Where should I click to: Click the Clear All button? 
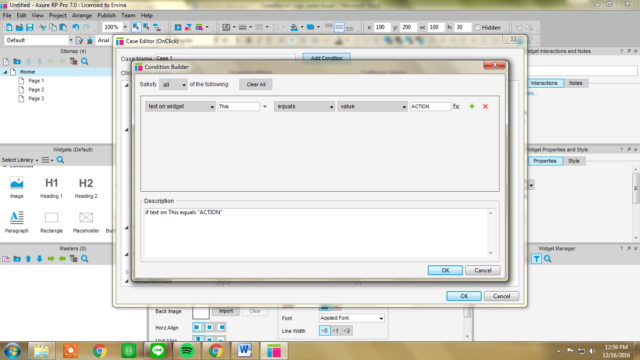coord(256,84)
